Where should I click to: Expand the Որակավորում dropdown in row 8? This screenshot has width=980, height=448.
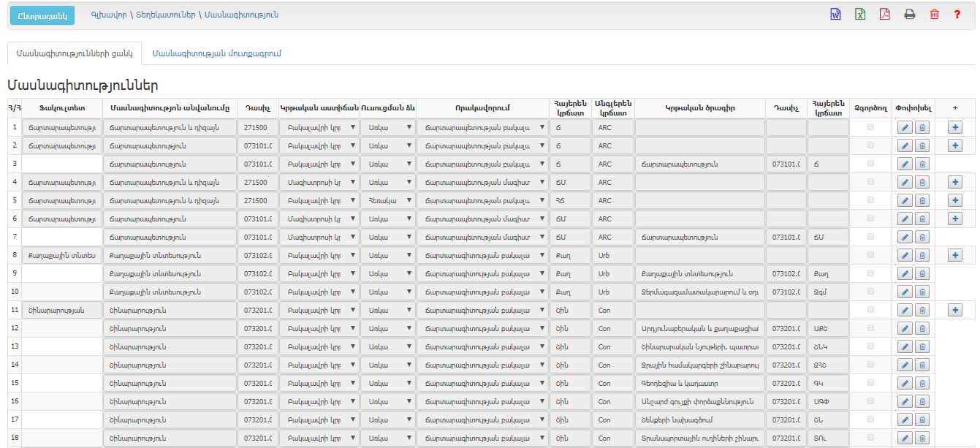(x=482, y=255)
